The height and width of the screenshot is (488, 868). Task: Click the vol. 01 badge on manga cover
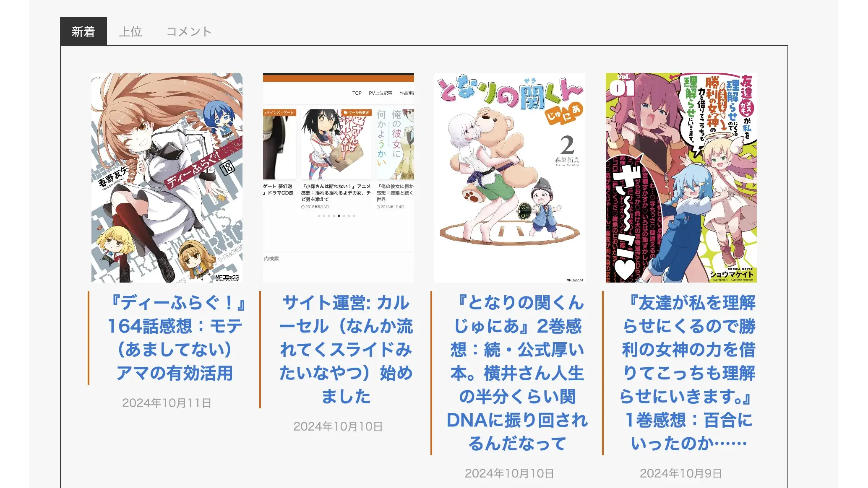[x=623, y=85]
